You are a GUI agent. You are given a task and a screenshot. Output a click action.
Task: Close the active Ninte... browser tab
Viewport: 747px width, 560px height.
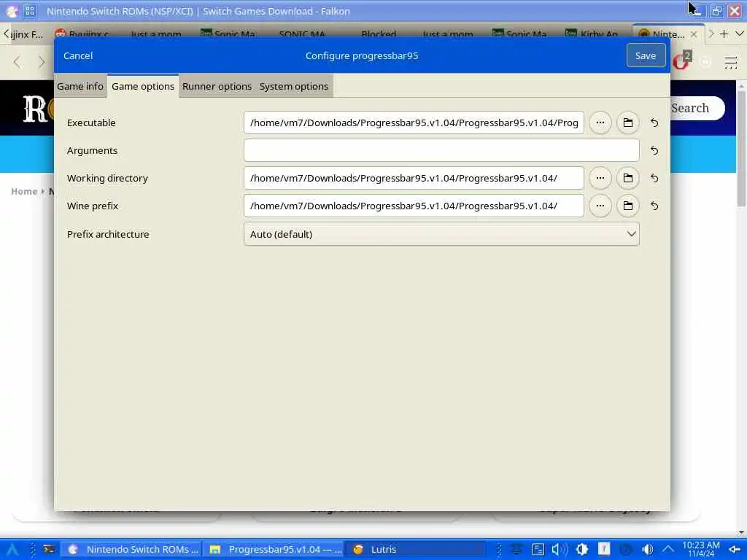(694, 34)
